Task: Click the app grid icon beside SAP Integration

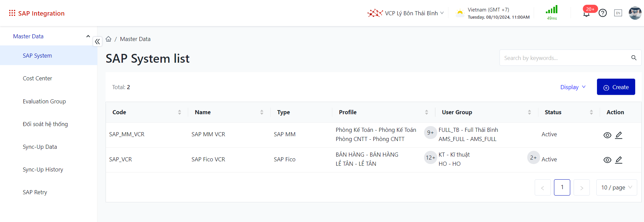Action: (x=12, y=13)
